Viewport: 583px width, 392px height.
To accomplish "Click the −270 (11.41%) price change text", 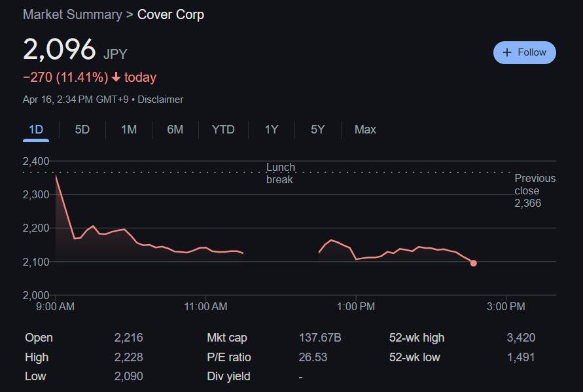I will coord(65,77).
